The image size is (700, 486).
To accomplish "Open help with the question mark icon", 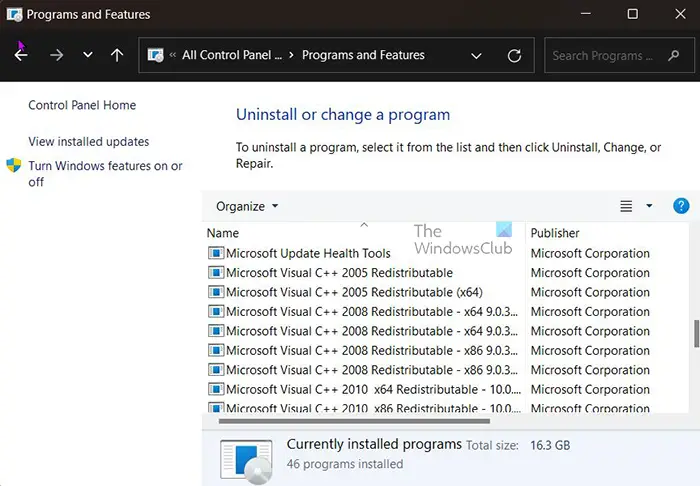I will point(681,206).
